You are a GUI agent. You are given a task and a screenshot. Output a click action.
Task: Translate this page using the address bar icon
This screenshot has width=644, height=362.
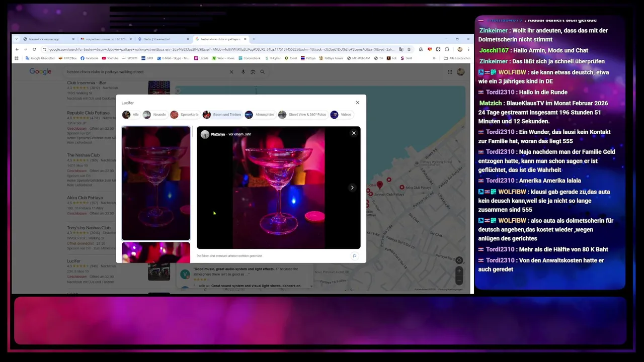(401, 49)
